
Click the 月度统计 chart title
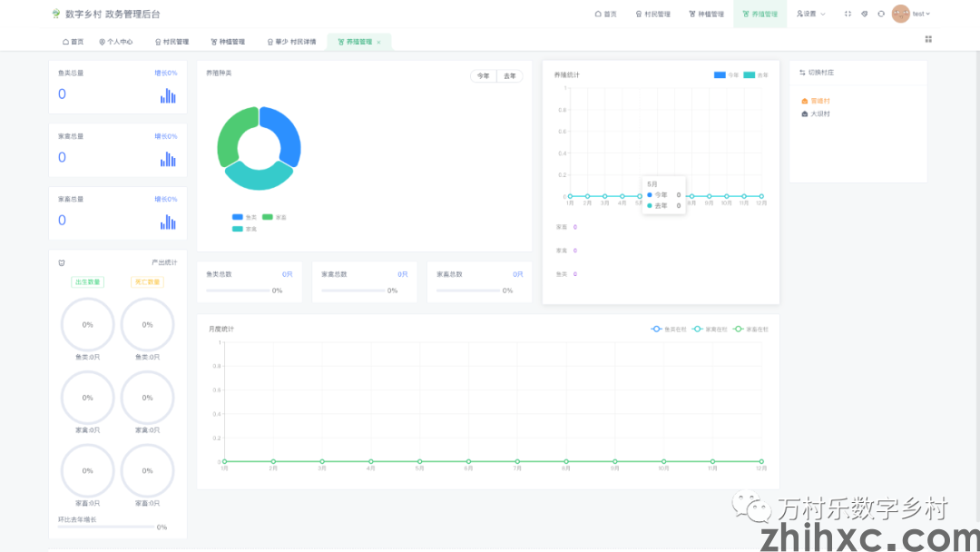coord(221,329)
